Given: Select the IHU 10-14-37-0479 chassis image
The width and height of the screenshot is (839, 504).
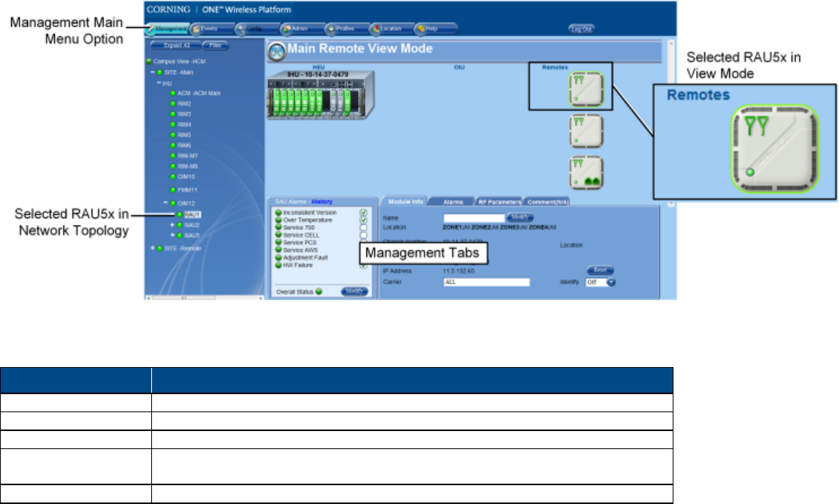Looking at the screenshot, I should coord(320,96).
